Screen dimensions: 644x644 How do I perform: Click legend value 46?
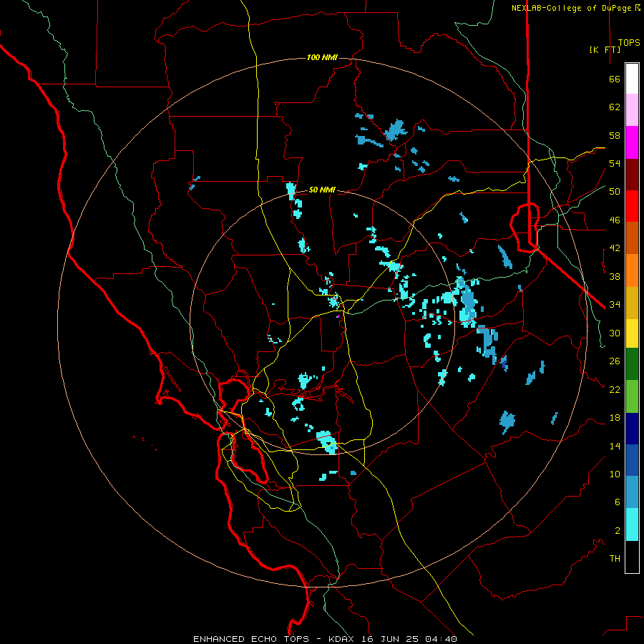[615, 220]
